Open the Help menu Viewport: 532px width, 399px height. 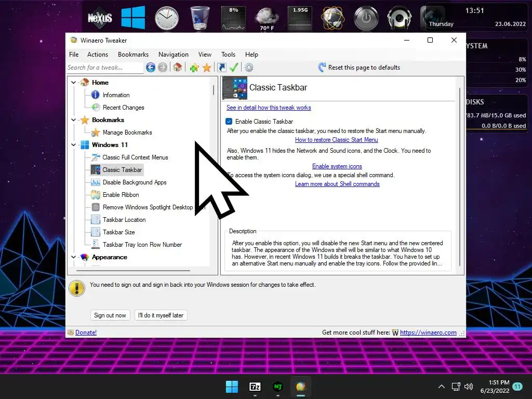click(251, 55)
